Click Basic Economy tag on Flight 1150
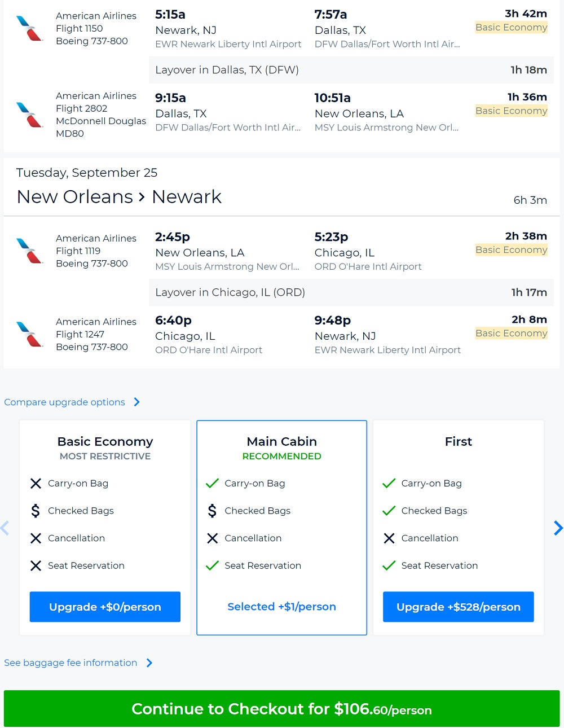 pos(511,28)
